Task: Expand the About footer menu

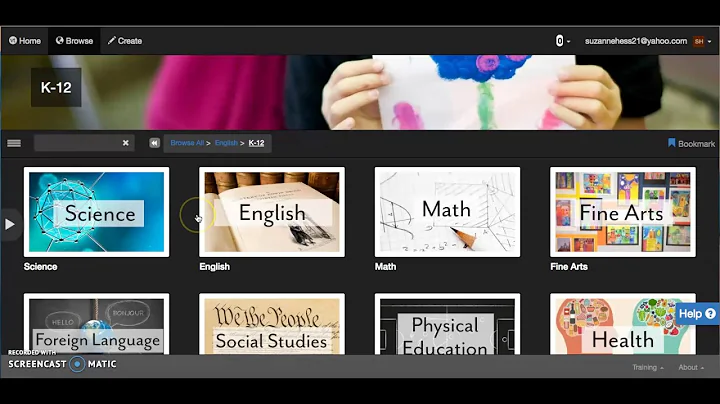Action: [x=691, y=367]
